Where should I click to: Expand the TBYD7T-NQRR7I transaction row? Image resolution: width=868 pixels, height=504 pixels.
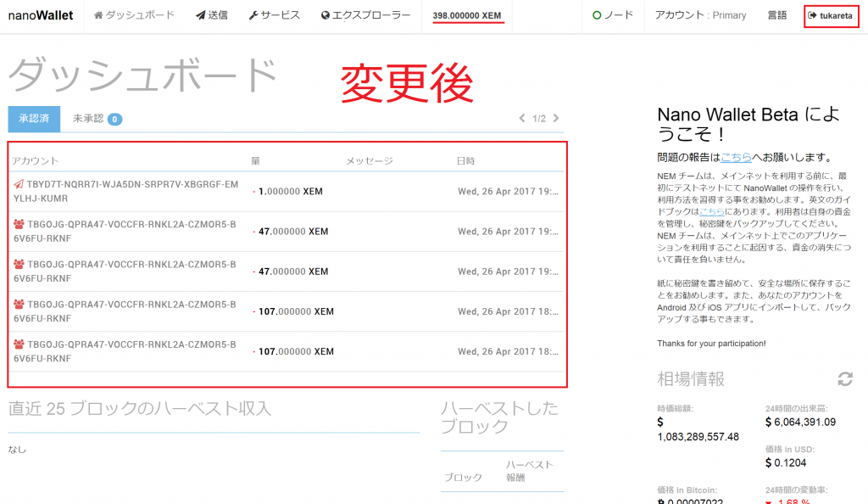(287, 191)
